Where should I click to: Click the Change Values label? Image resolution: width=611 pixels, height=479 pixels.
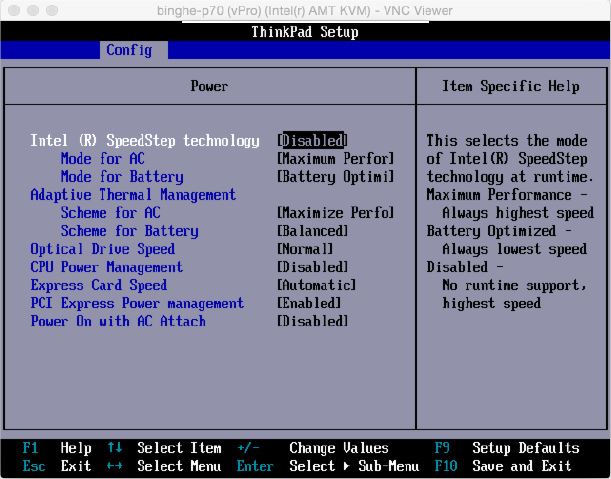[339, 448]
